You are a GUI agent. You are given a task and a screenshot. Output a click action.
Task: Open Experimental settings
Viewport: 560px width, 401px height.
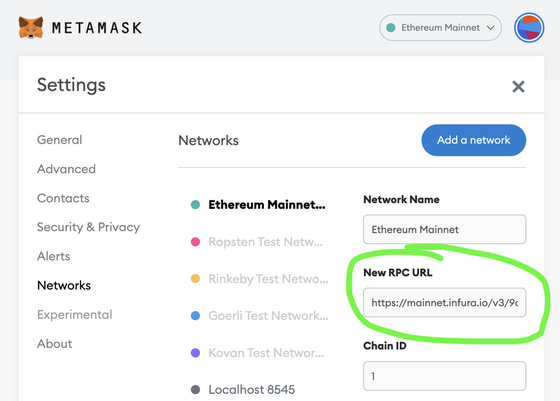pos(75,315)
